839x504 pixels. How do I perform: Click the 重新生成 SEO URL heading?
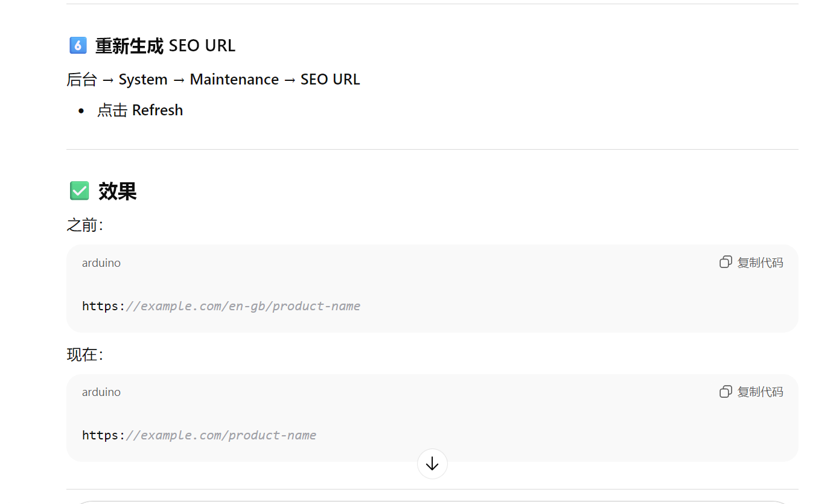(x=165, y=46)
